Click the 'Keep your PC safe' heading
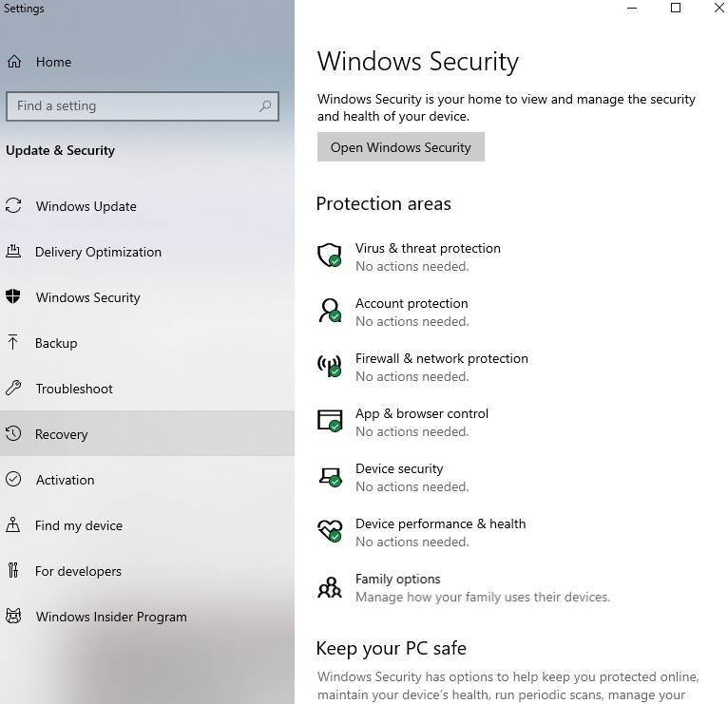 [x=391, y=648]
